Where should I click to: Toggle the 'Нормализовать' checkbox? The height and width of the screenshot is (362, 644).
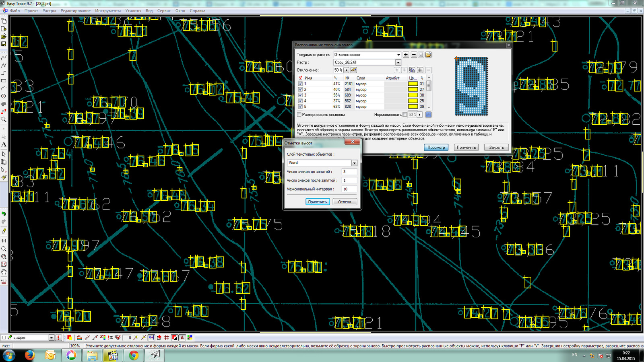pyautogui.click(x=405, y=115)
